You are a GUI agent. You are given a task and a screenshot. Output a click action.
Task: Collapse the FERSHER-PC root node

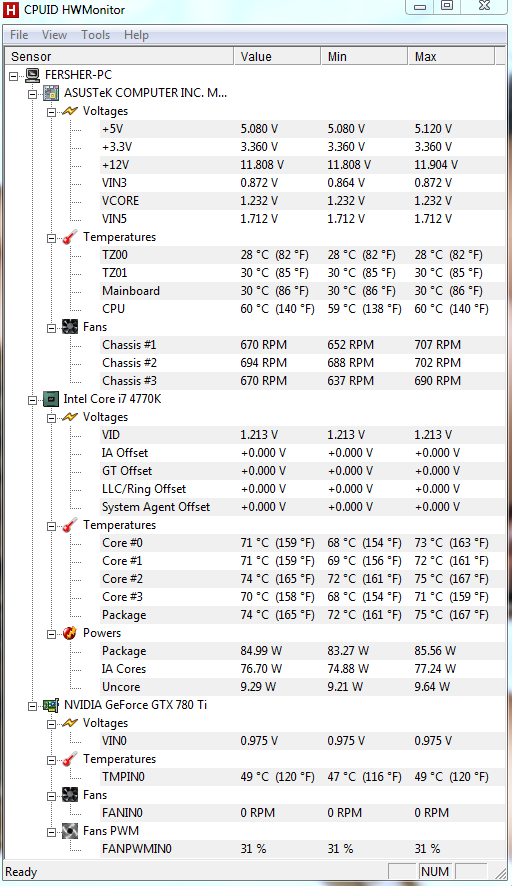[x=14, y=76]
